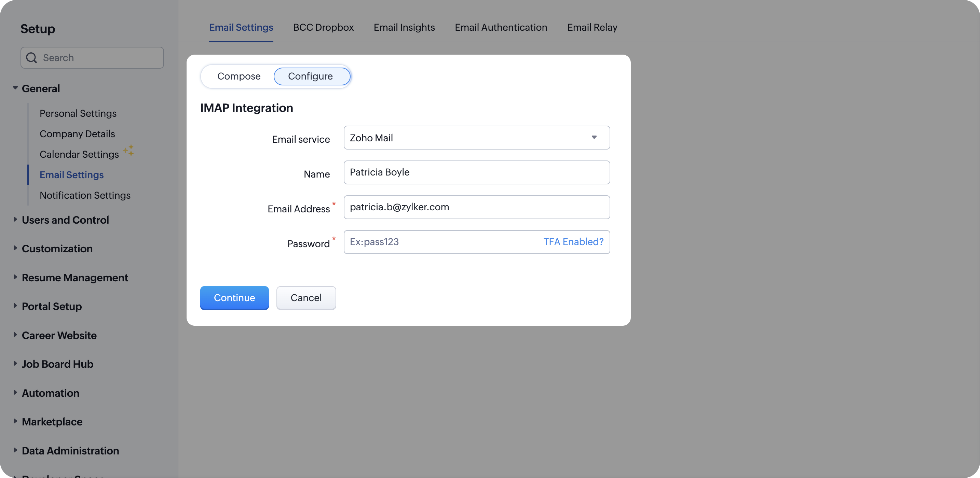Click the Cancel button
This screenshot has width=980, height=478.
pos(306,298)
